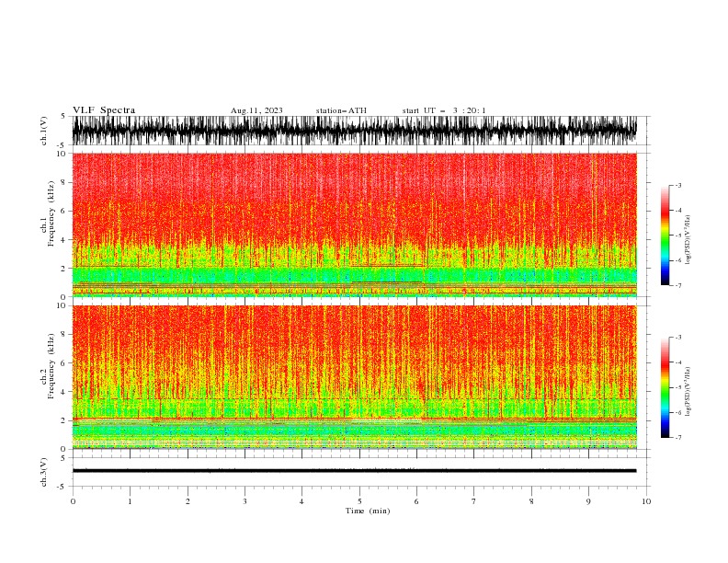
Task: Click the time axis tick label "3"
Action: click(245, 501)
